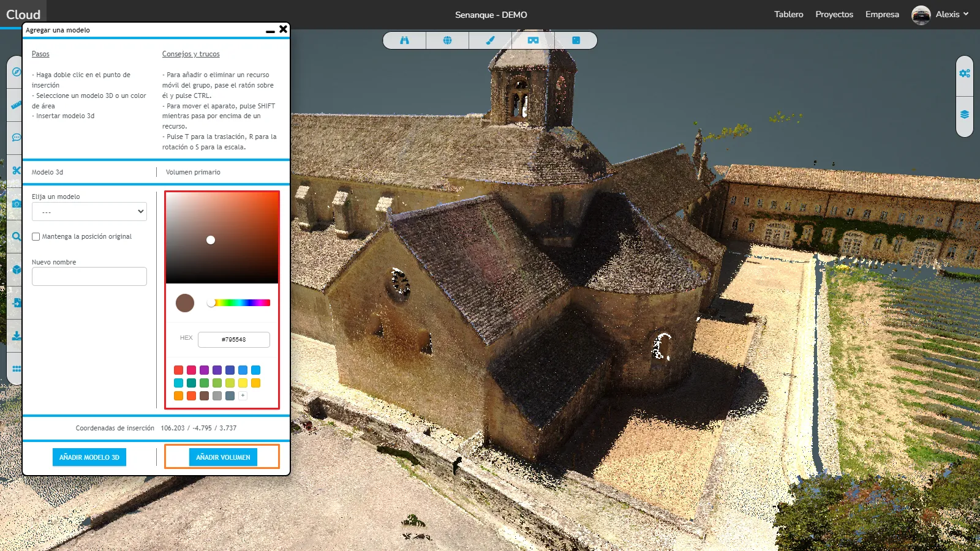
Task: Add a custom color with the plus swatch
Action: (243, 395)
